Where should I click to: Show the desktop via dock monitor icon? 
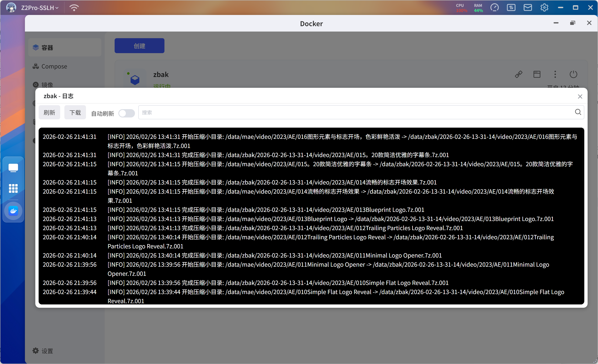13,167
